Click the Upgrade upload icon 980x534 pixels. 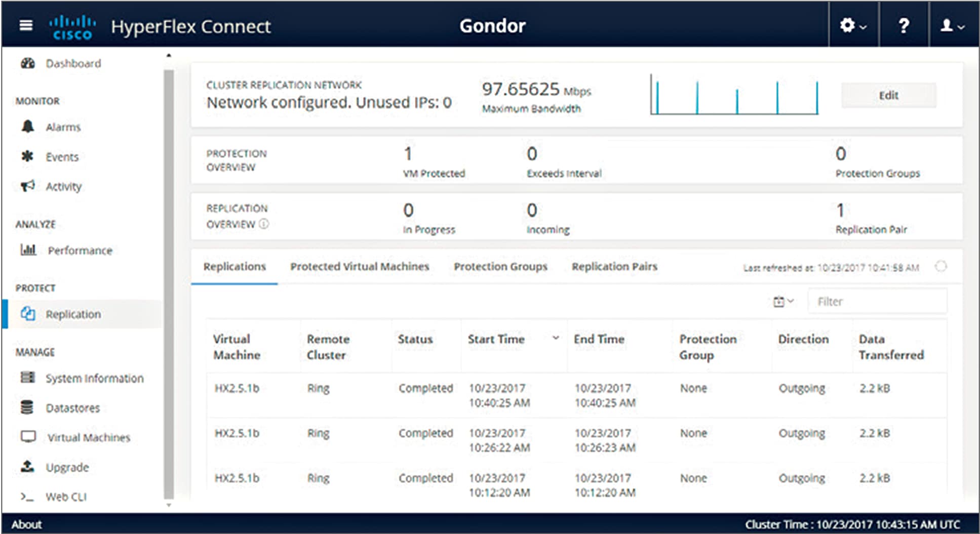(x=27, y=466)
